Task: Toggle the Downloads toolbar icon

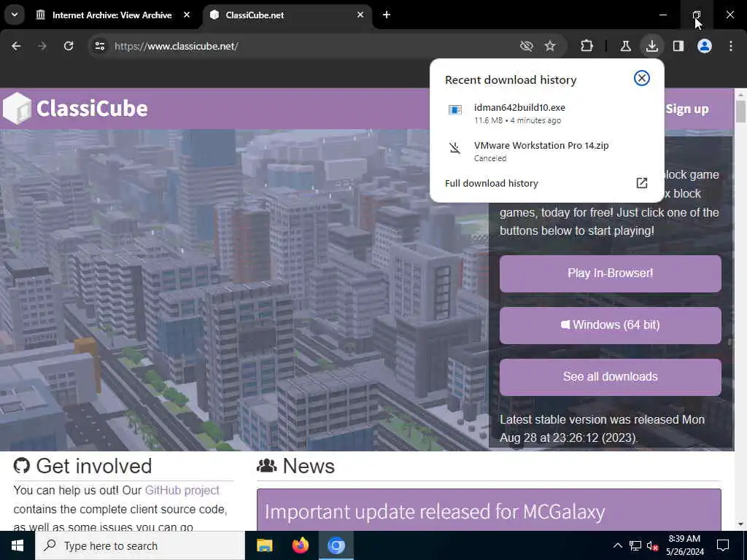Action: click(651, 46)
